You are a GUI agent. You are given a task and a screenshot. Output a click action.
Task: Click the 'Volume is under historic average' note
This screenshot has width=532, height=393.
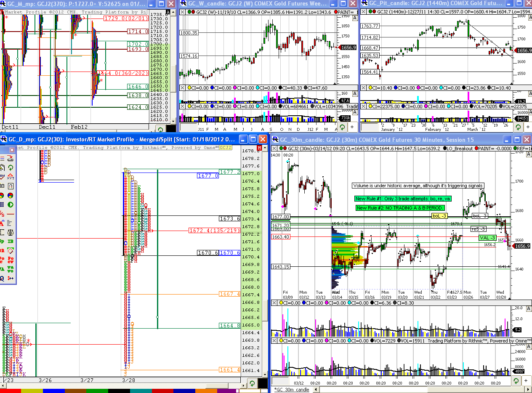[418, 186]
